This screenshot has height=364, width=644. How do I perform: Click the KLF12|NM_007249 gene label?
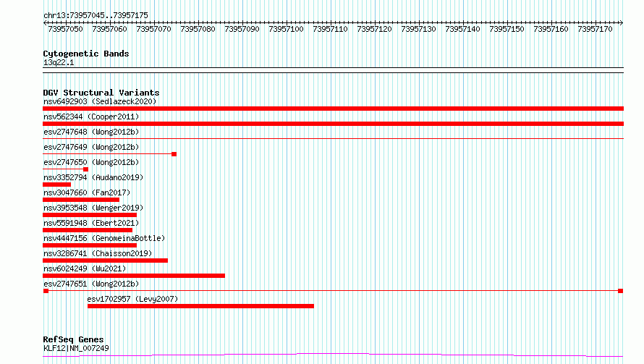click(x=76, y=348)
